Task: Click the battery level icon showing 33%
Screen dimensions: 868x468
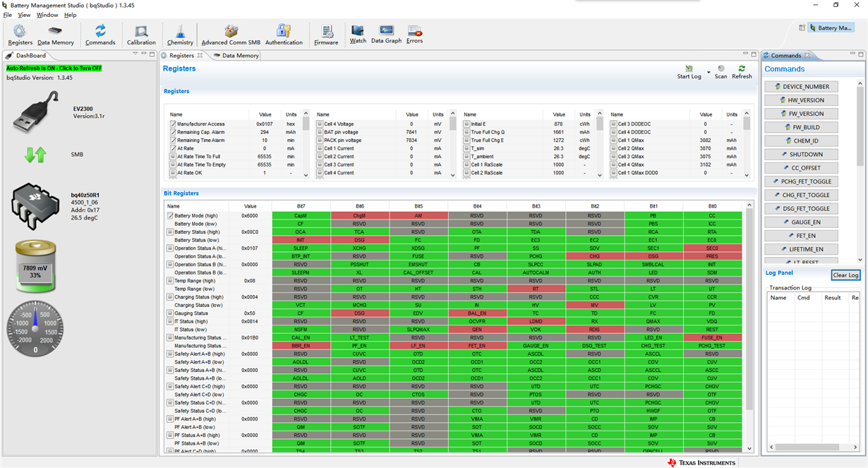Action: click(35, 267)
